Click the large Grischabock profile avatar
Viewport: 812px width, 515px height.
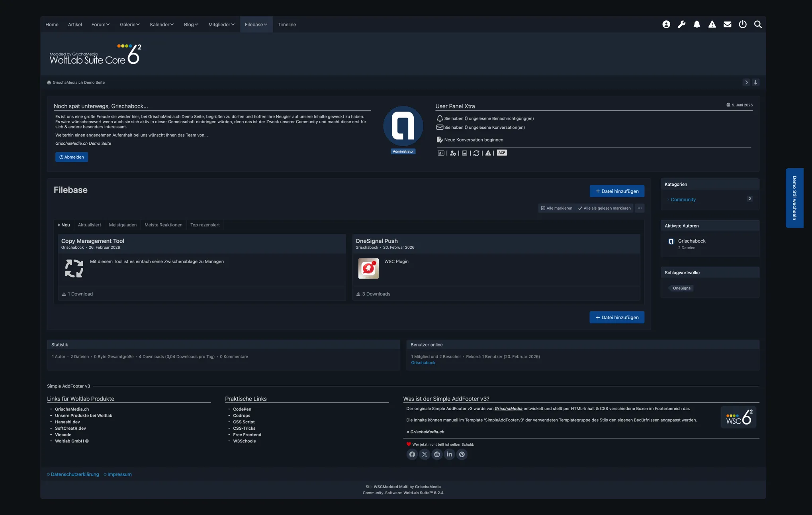click(403, 126)
